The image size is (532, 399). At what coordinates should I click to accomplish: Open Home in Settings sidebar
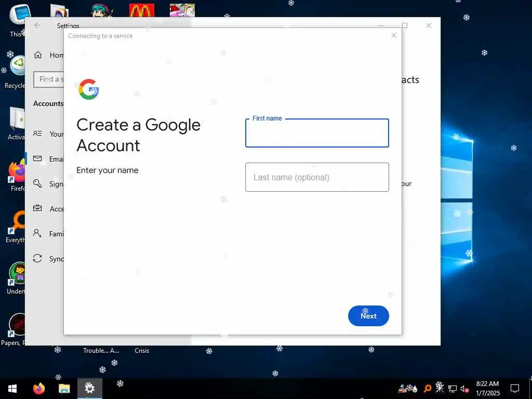[x=48, y=55]
